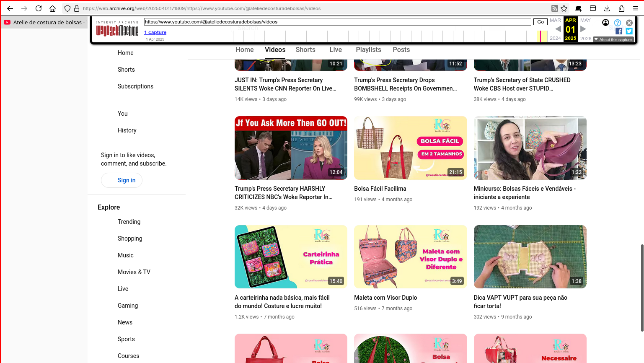Switch to the channel Home tab
This screenshot has width=644, height=363.
click(245, 50)
